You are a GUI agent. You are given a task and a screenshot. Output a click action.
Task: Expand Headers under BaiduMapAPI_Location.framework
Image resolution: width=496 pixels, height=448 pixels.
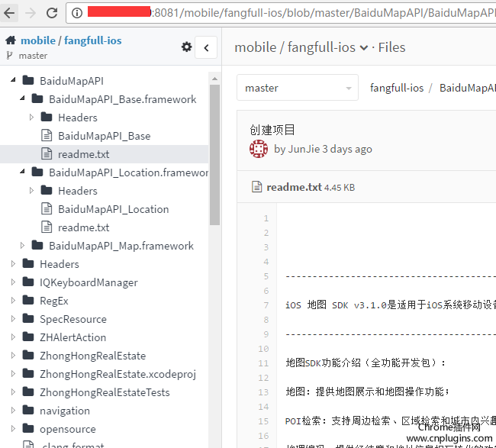(31, 191)
